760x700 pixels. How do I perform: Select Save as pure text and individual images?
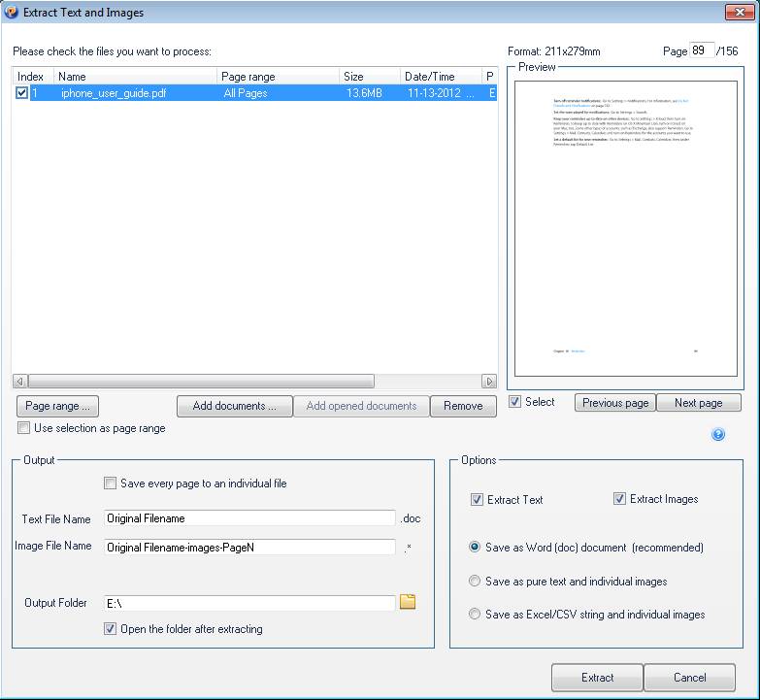coord(475,582)
